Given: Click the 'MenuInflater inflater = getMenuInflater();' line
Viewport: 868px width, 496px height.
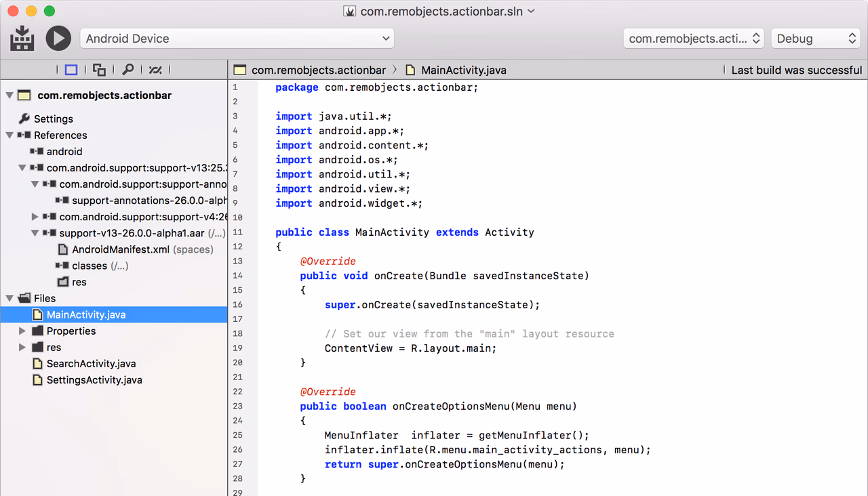Looking at the screenshot, I should [456, 435].
